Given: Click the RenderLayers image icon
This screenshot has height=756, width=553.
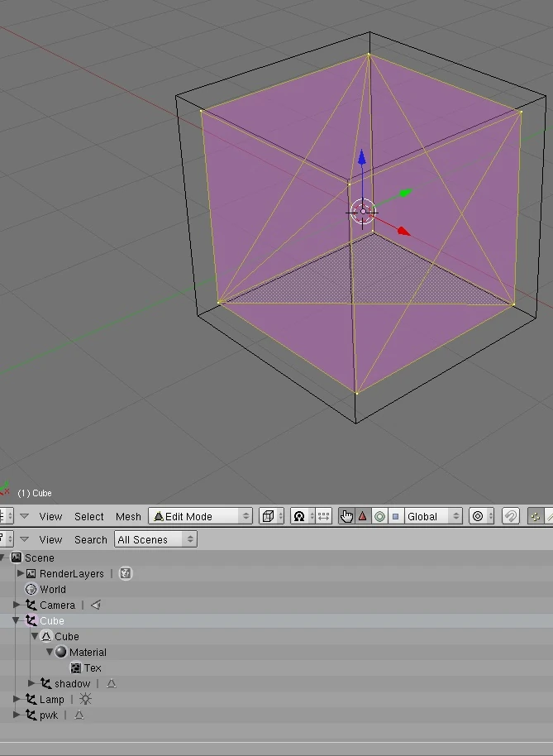Looking at the screenshot, I should coord(31,574).
